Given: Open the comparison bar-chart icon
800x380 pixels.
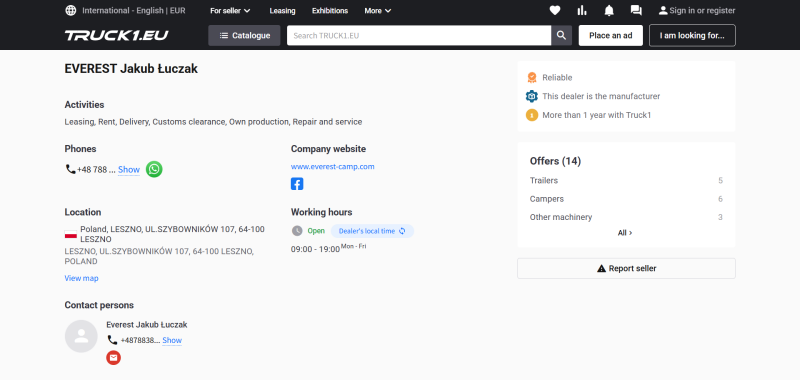Looking at the screenshot, I should coord(582,10).
